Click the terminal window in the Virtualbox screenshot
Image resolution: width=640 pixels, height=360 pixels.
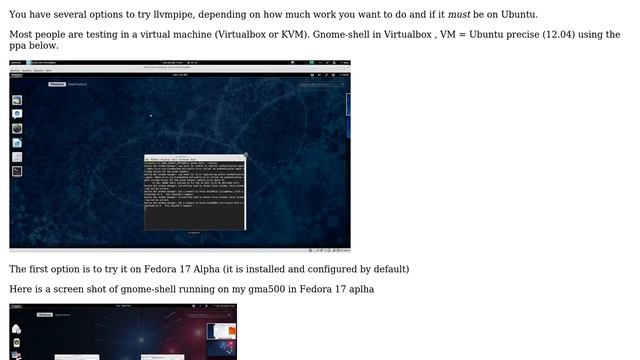coord(195,192)
